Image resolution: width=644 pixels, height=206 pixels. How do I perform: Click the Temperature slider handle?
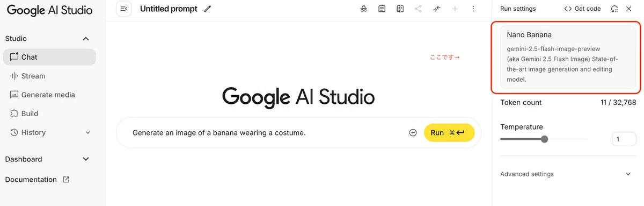pyautogui.click(x=544, y=139)
